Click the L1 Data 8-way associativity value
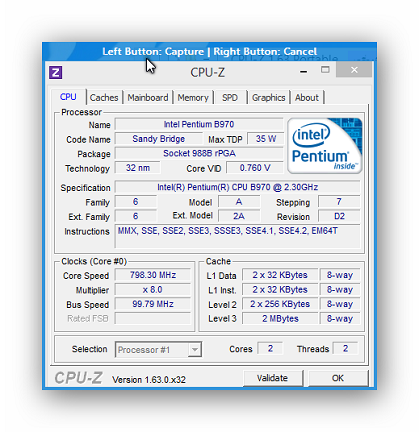This screenshot has height=432, width=419. (340, 275)
